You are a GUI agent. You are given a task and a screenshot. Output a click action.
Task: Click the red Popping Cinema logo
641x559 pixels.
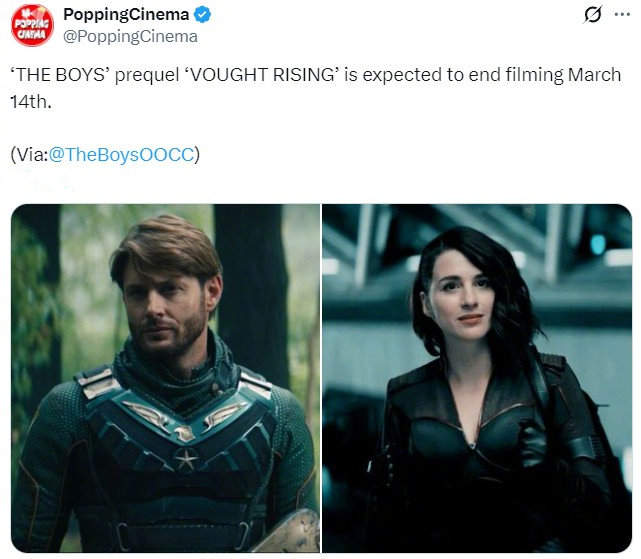point(32,25)
